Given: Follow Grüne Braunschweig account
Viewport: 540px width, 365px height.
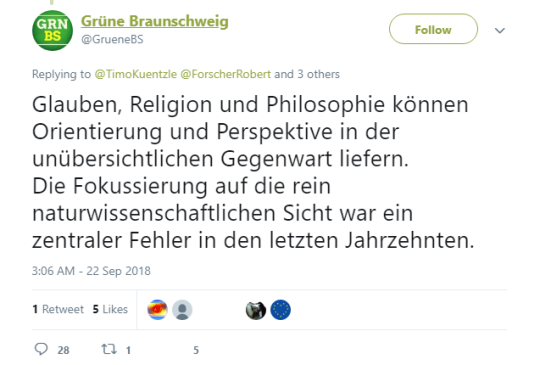Looking at the screenshot, I should 433,29.
